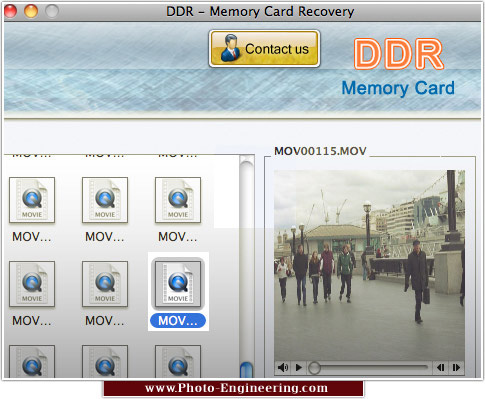Select third movie file in the upper row
The height and width of the screenshot is (399, 485).
178,200
